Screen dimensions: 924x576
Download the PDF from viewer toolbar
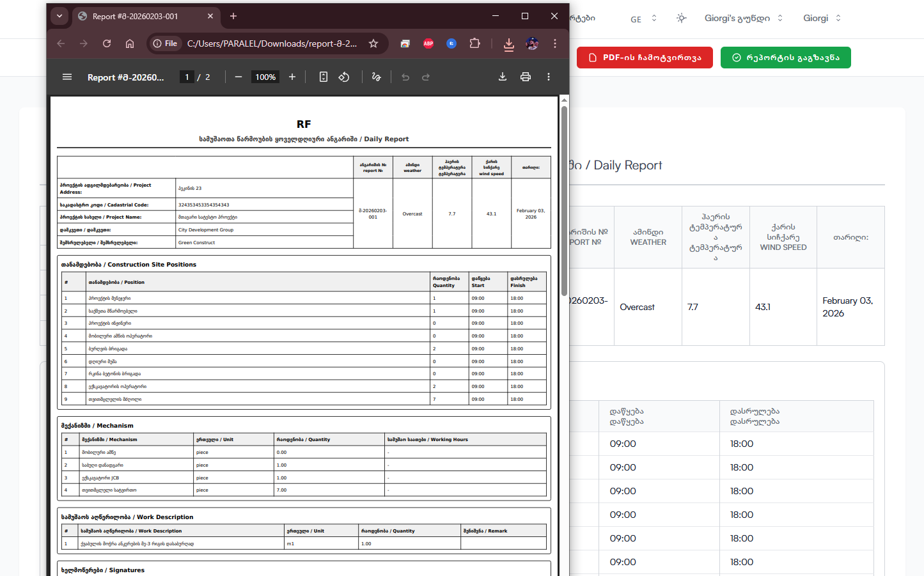click(x=503, y=77)
